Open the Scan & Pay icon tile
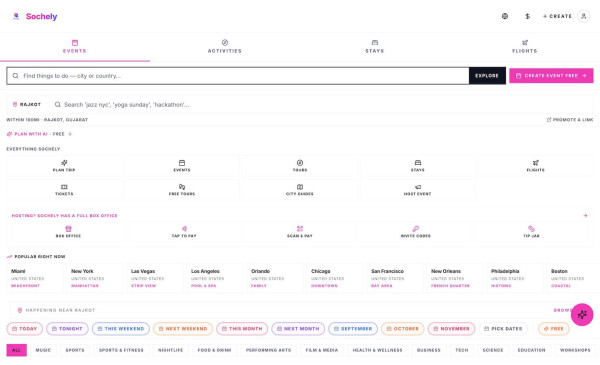600x365 pixels. (300, 232)
